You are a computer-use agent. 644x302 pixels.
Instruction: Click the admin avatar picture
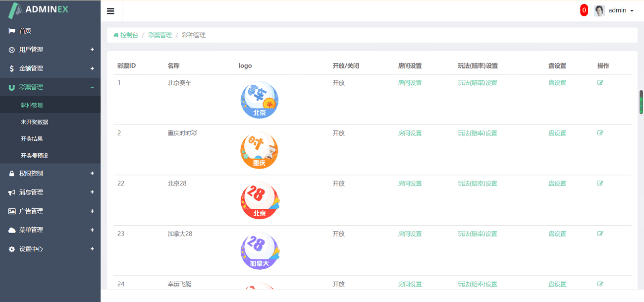[599, 10]
